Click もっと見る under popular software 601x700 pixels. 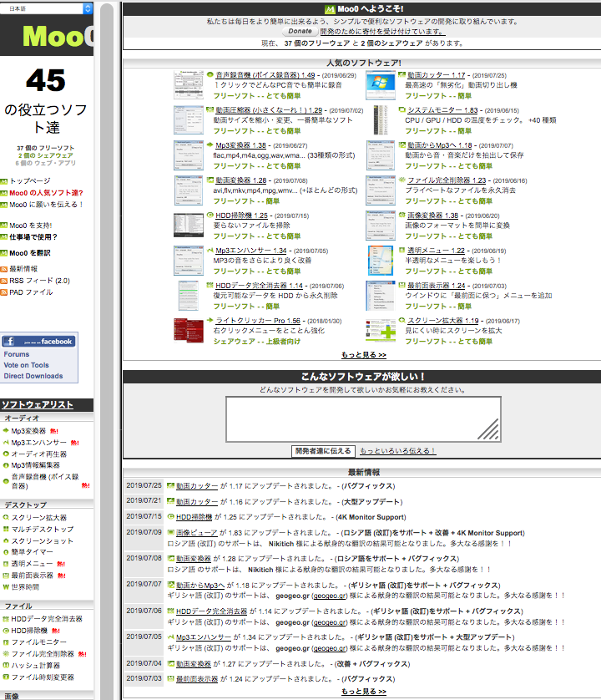coord(364,355)
